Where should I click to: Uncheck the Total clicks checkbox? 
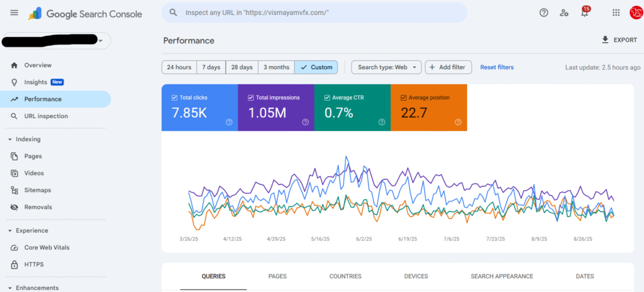pos(174,98)
